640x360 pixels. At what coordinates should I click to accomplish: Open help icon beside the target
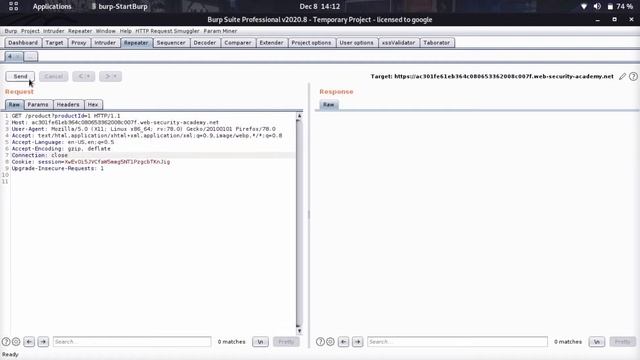click(x=633, y=76)
